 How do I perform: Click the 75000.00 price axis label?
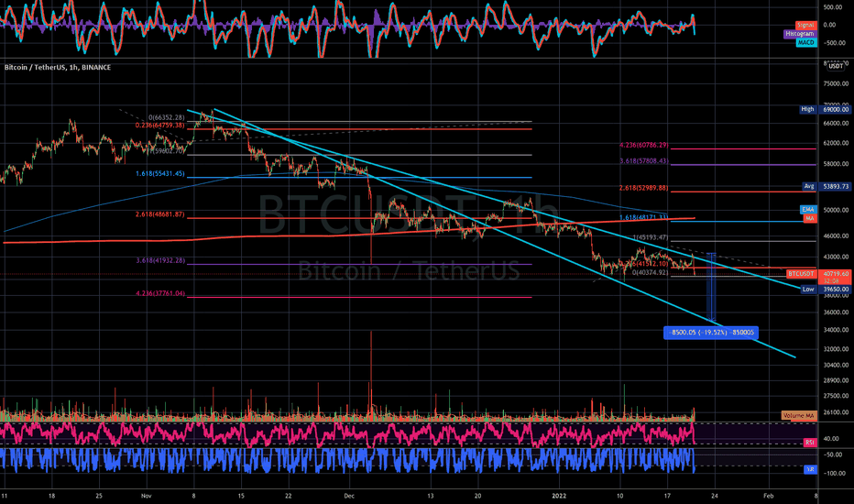[836, 84]
